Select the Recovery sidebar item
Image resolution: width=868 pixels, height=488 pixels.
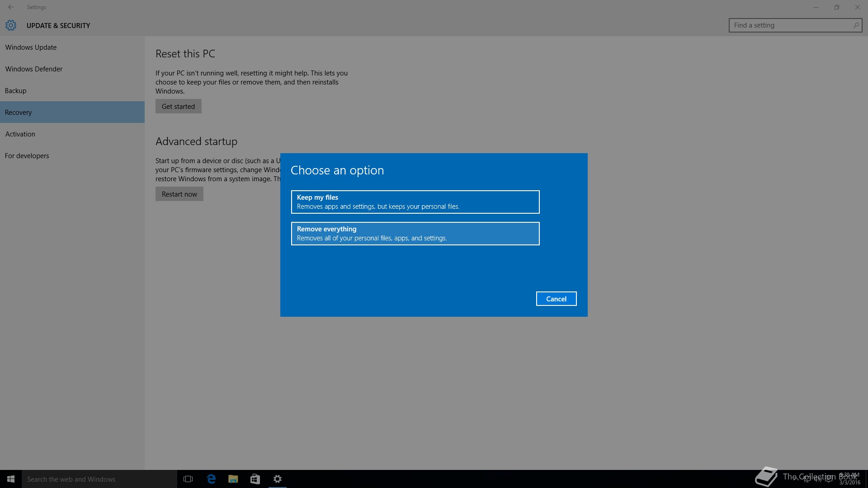coord(19,113)
